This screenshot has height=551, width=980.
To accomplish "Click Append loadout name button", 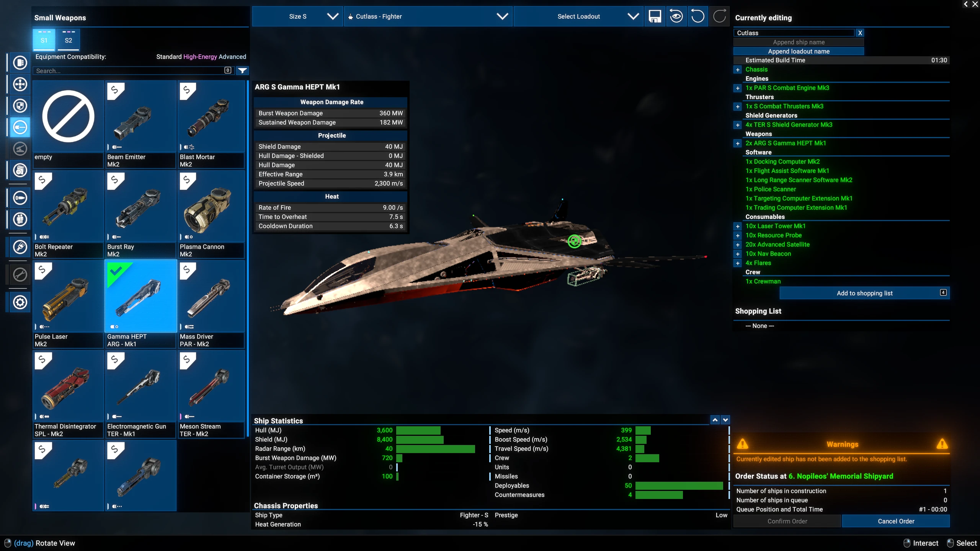I will click(x=799, y=51).
